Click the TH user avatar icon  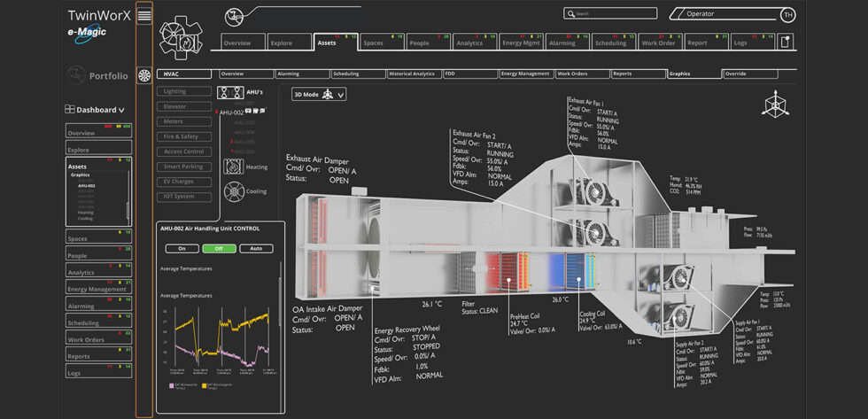click(x=787, y=14)
